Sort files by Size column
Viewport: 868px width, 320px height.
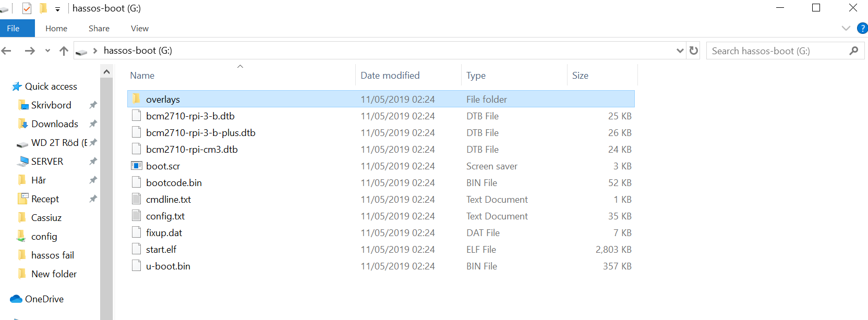tap(580, 76)
